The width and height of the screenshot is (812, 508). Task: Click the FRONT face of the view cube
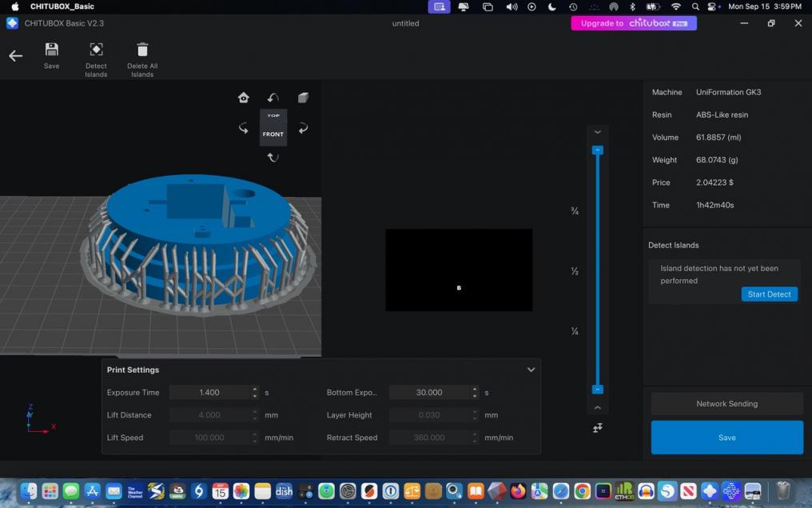click(x=273, y=134)
